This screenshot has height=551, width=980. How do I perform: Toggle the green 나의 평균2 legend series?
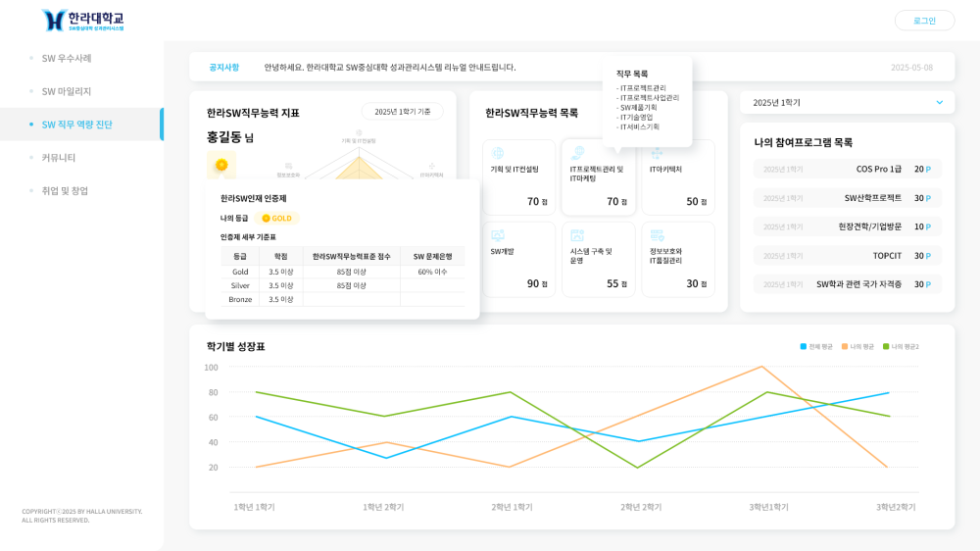(x=901, y=347)
